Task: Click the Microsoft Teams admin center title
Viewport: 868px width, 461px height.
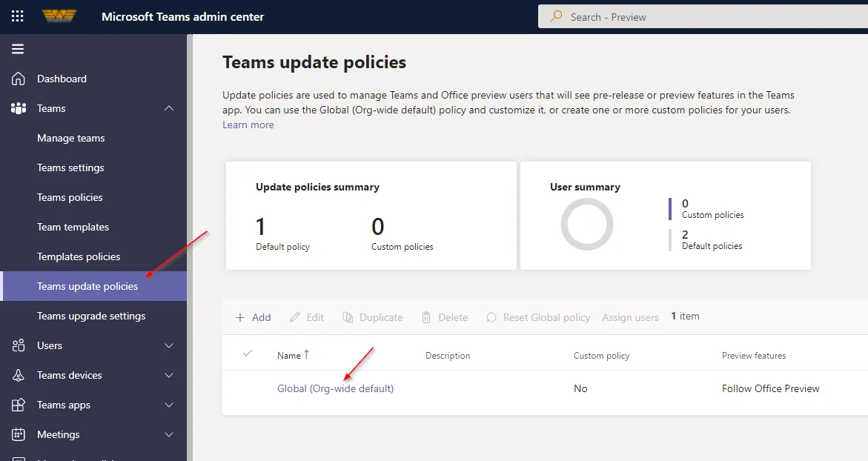Action: click(x=182, y=16)
